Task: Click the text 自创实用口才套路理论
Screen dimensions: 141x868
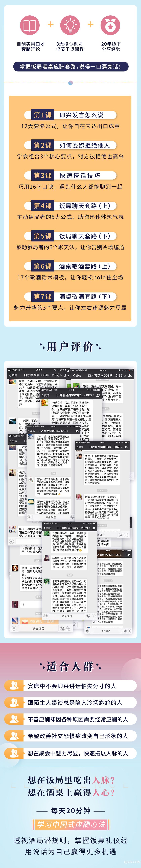Action: 31,46
